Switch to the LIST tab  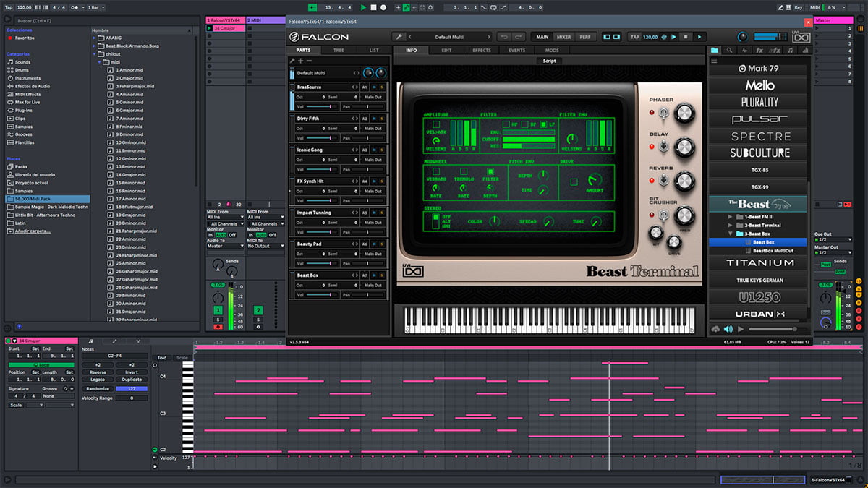click(x=374, y=51)
